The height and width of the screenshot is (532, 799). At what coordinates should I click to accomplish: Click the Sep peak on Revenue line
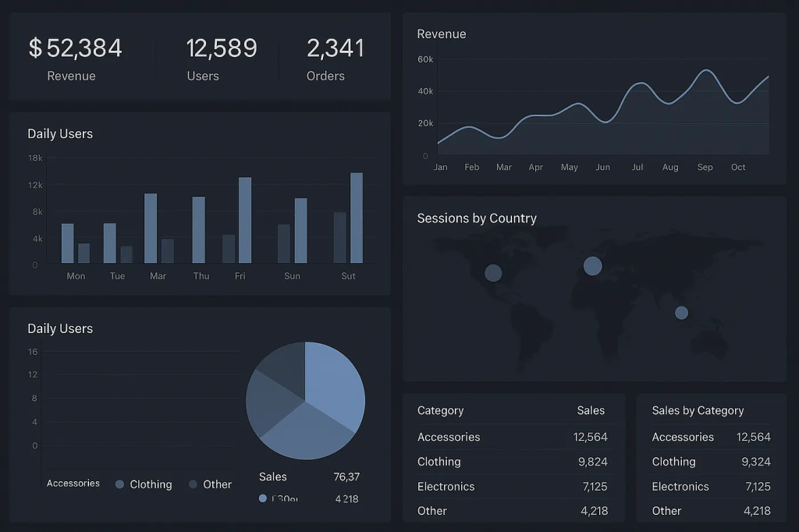click(x=706, y=71)
